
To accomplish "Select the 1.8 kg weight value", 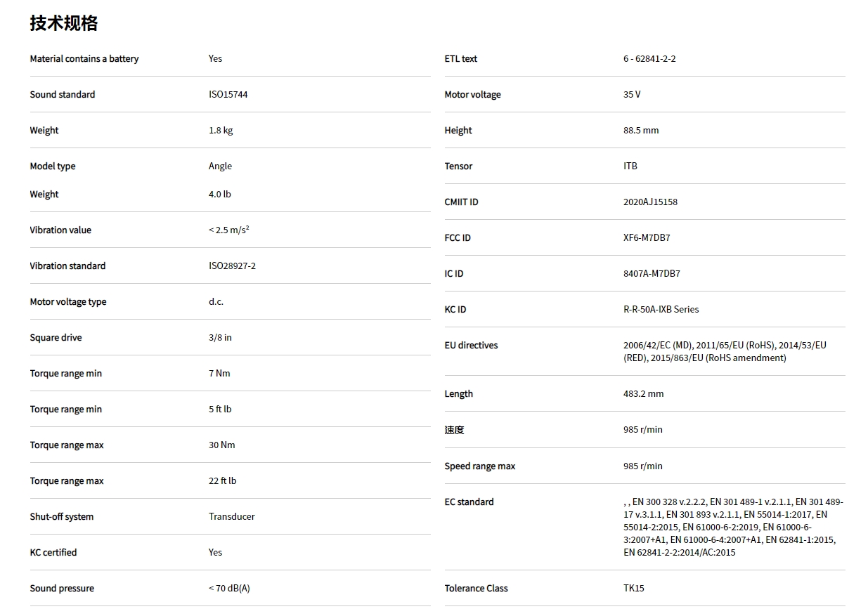I will pos(221,131).
